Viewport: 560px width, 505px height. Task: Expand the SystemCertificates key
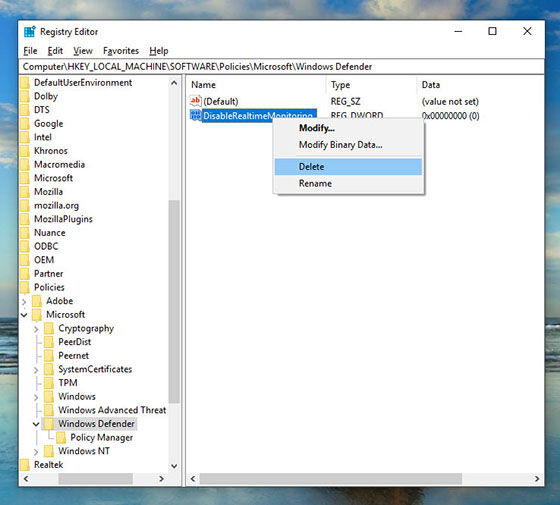pos(36,370)
